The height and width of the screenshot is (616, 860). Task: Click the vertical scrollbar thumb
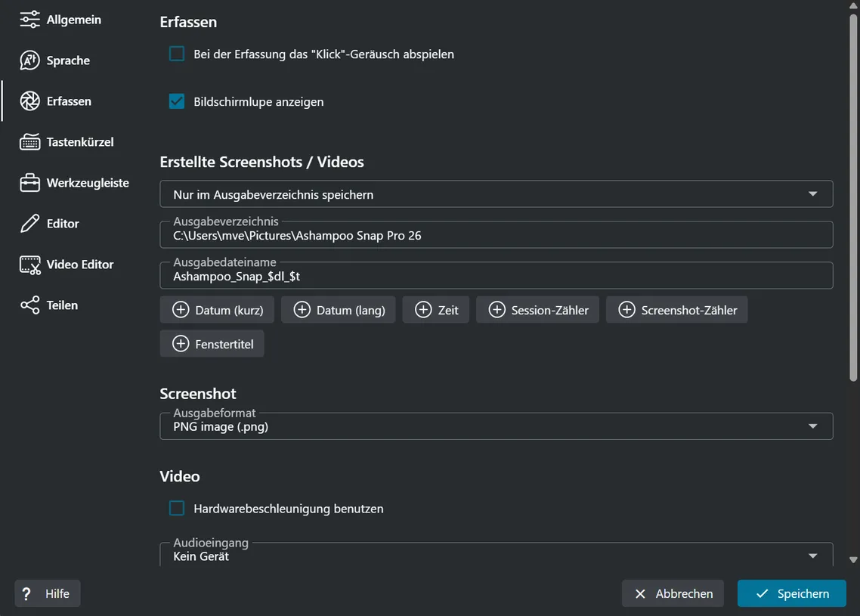click(x=853, y=197)
